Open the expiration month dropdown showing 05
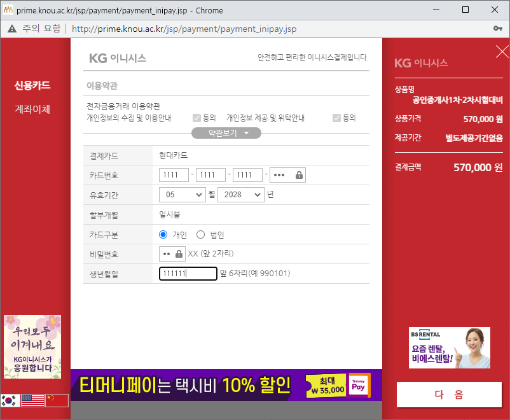 (x=182, y=195)
